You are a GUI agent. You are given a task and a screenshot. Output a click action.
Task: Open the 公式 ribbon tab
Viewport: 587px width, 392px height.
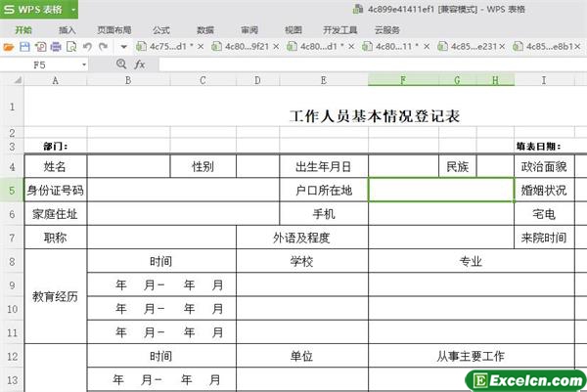pos(161,30)
